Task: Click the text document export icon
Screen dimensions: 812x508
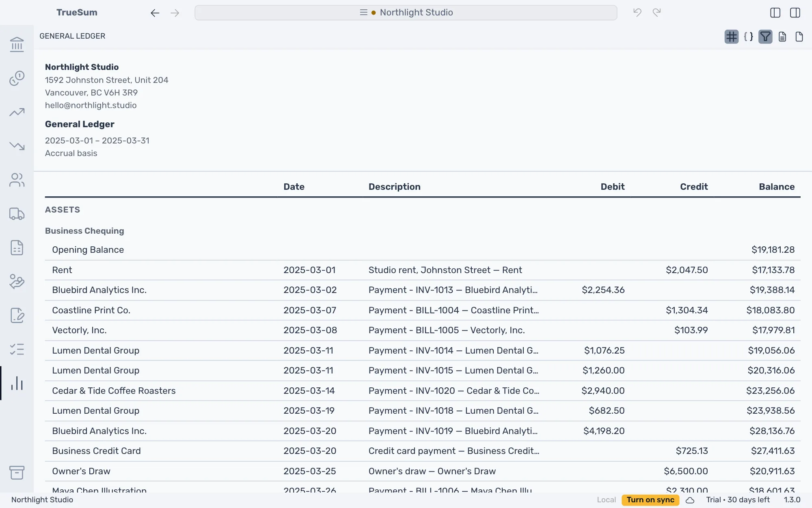Action: click(782, 37)
